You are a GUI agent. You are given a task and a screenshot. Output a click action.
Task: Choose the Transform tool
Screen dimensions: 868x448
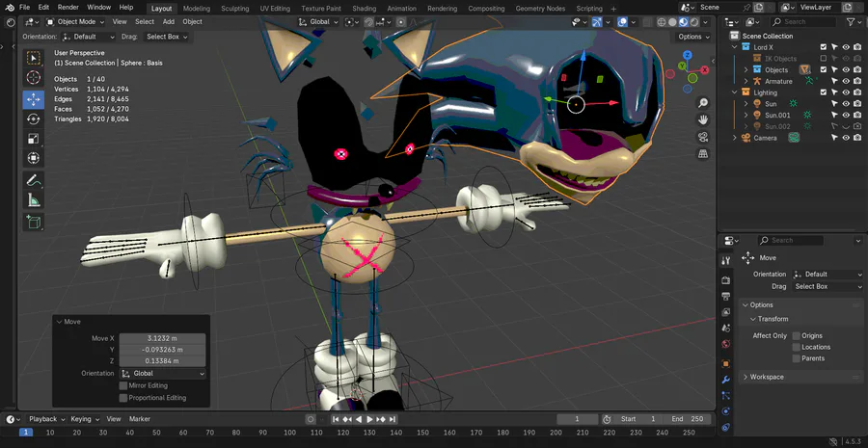[x=33, y=159]
